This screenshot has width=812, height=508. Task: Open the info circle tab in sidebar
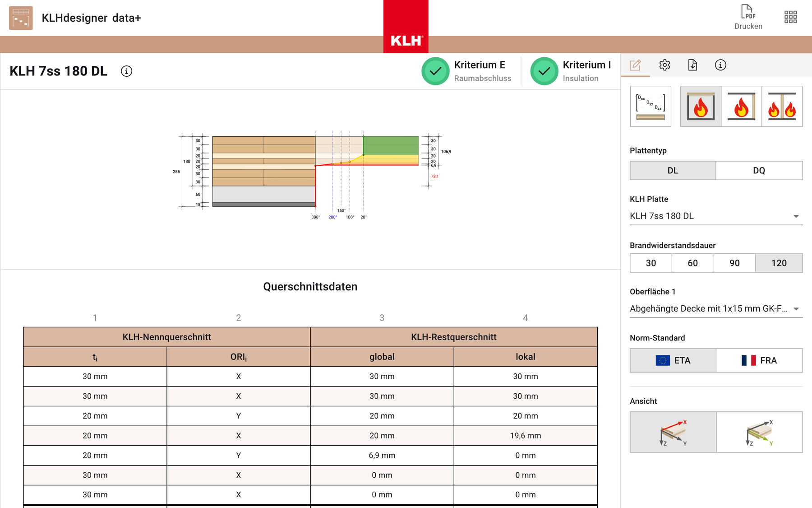(x=720, y=65)
